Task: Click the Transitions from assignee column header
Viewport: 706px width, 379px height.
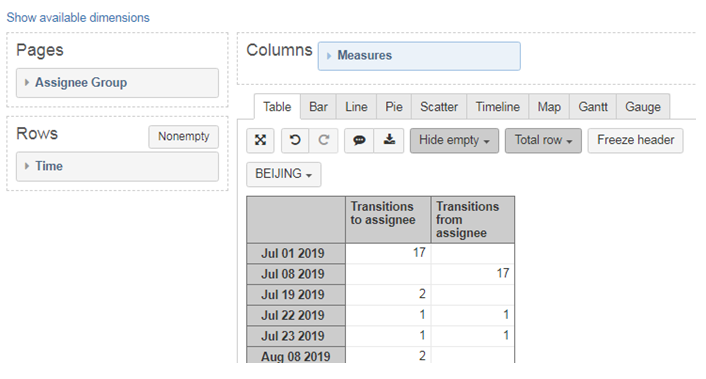Action: (473, 220)
